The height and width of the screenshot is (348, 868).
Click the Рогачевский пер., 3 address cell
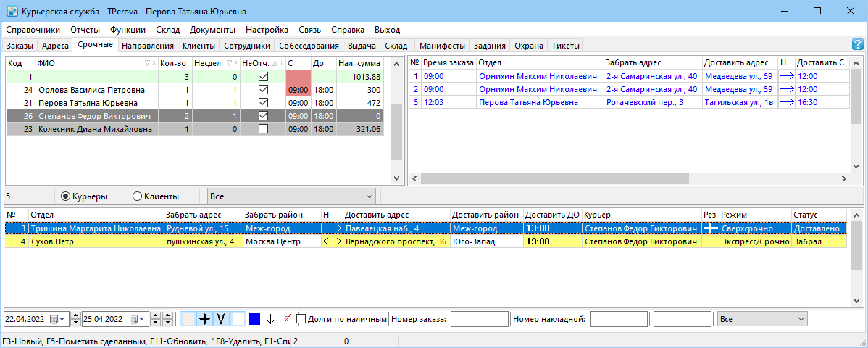654,102
